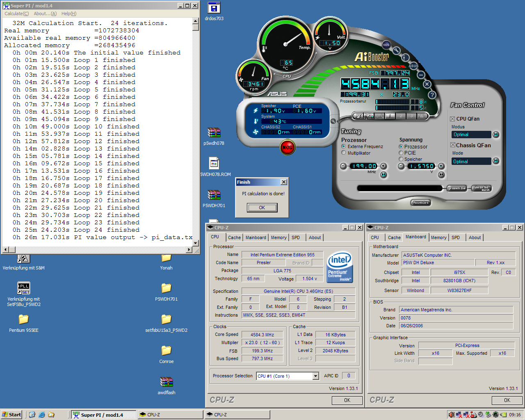
Task: Click the Super PI horizontal scrollbar left arrow
Action: click(6, 249)
